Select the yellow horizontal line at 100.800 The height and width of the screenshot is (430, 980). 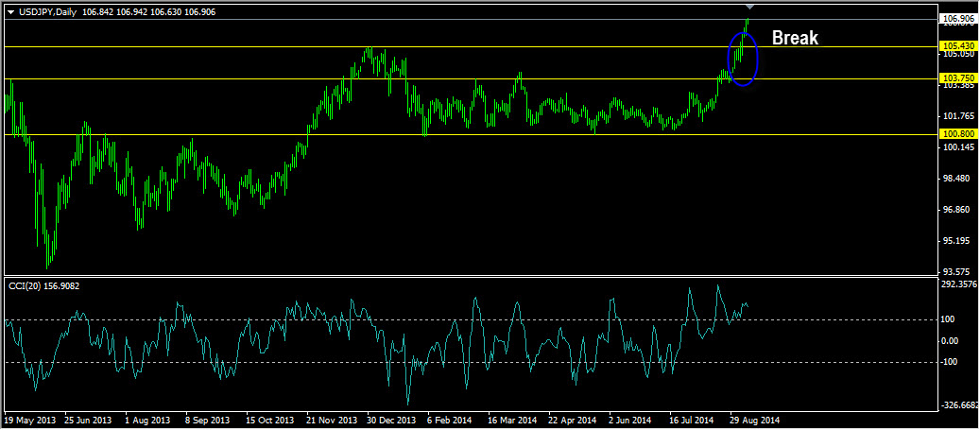tap(470, 134)
